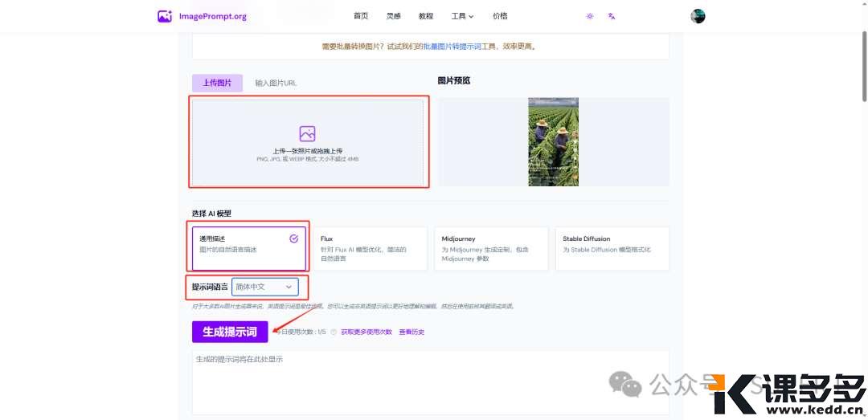Click the ImagePrompt.org site name

coord(212,16)
